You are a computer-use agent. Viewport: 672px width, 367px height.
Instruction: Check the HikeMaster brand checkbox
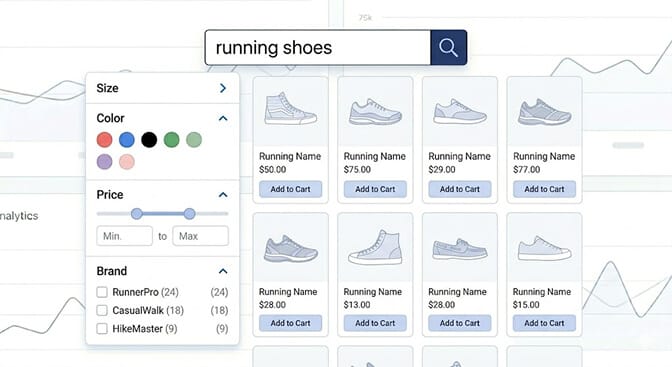coord(102,329)
